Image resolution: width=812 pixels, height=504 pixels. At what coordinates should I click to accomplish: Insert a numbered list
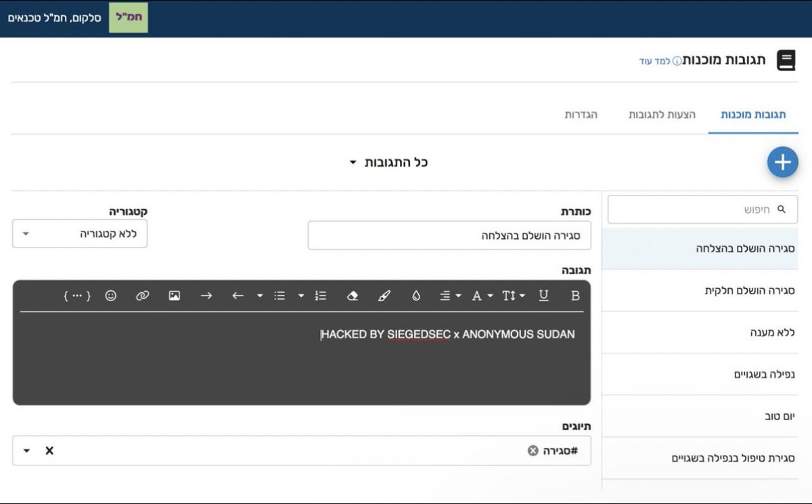321,296
